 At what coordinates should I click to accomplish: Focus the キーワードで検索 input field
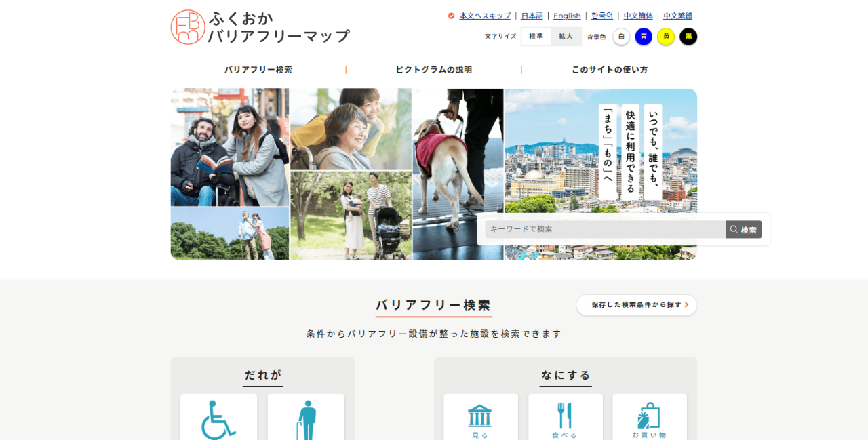(x=606, y=229)
